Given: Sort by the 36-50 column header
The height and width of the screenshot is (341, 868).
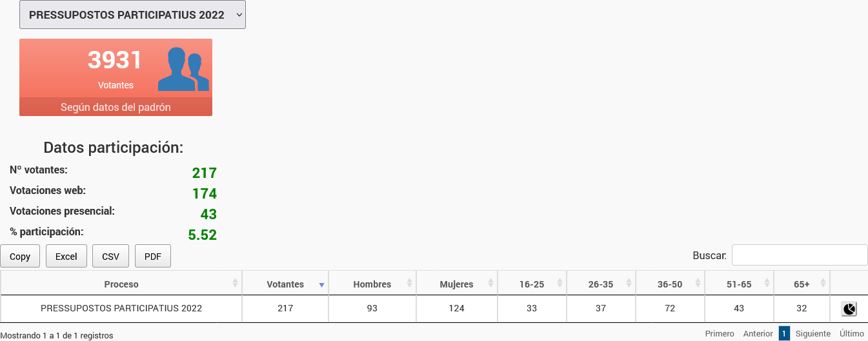Looking at the screenshot, I should click(x=669, y=284).
